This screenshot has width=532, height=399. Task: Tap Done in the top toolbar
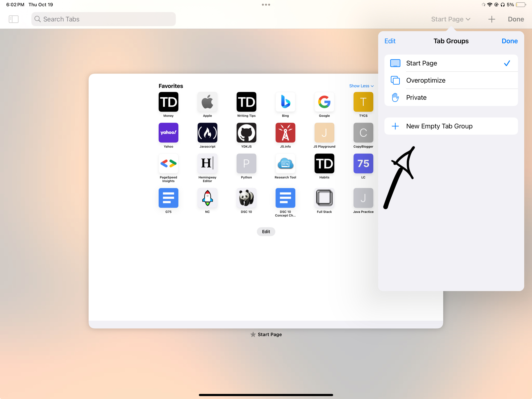point(516,19)
